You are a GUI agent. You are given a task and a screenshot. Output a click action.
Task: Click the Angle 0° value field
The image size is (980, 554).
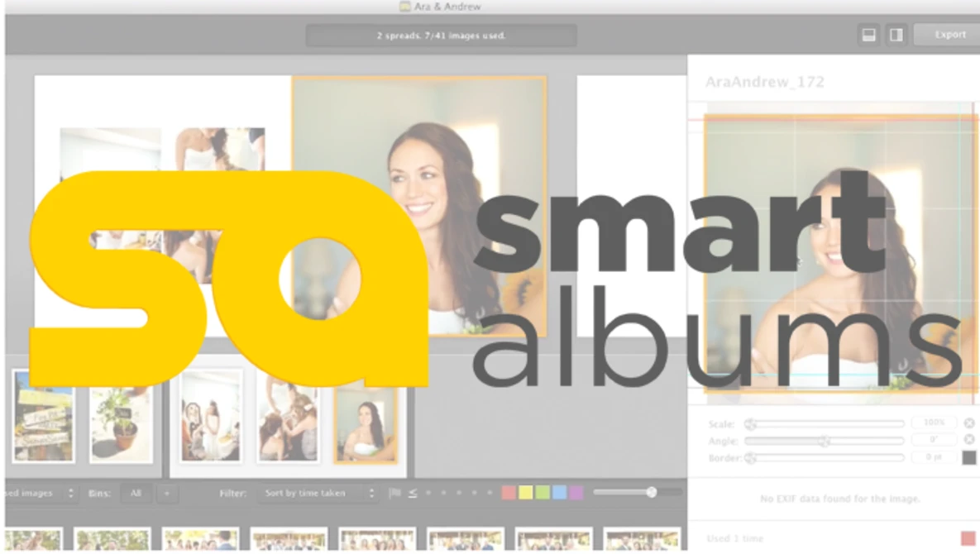click(x=934, y=440)
